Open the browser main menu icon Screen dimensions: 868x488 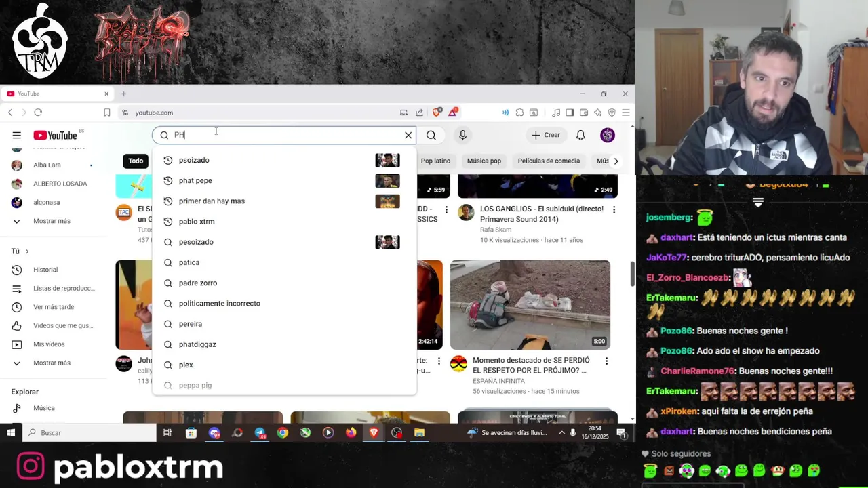625,113
